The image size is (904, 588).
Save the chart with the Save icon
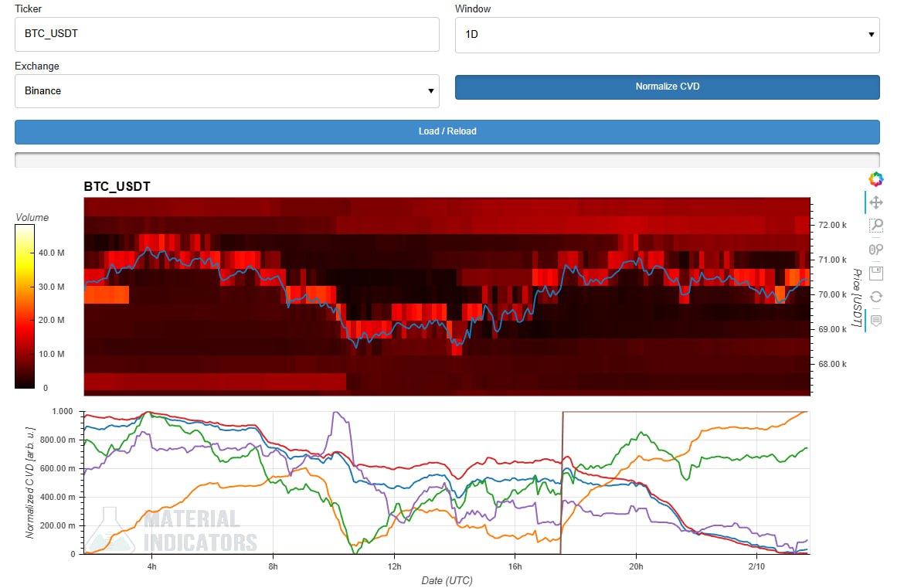(x=875, y=273)
